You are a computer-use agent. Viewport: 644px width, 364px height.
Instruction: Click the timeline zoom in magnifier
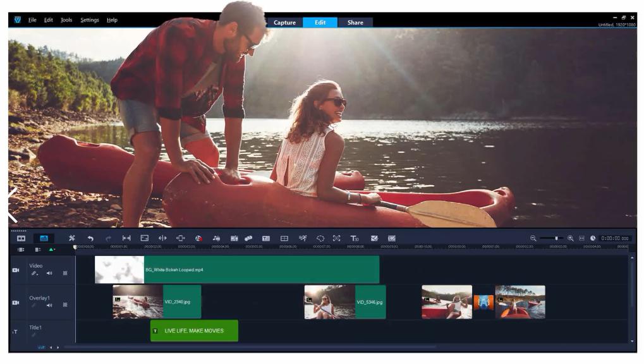pos(571,238)
